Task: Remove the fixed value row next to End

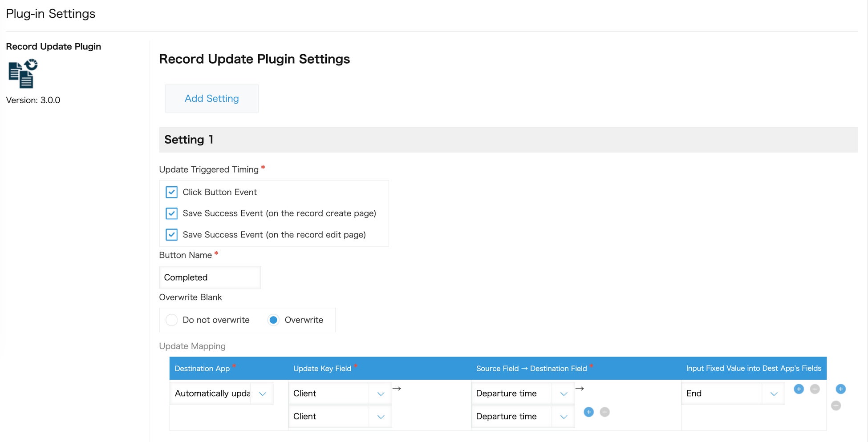Action: click(x=815, y=389)
